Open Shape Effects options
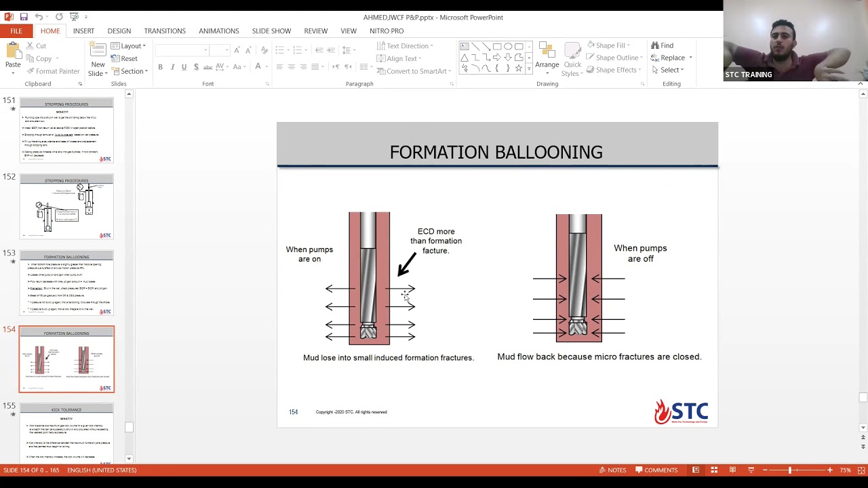 click(x=613, y=70)
